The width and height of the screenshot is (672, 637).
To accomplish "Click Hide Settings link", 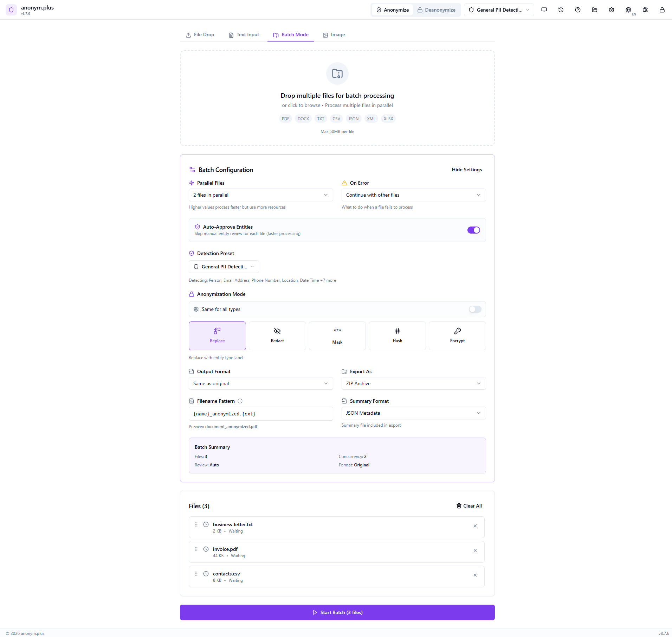I will pyautogui.click(x=466, y=170).
